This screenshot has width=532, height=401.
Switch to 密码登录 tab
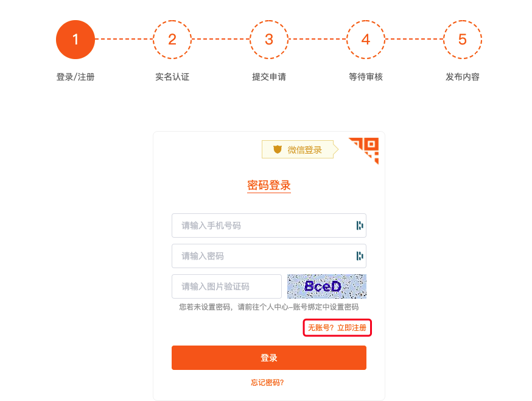coord(269,185)
